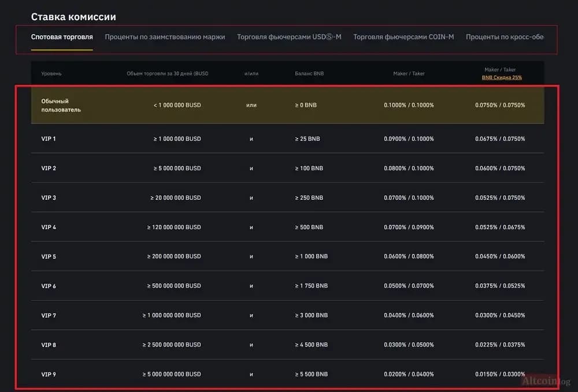Click the ≥ 25 BNB balance cell

[307, 139]
